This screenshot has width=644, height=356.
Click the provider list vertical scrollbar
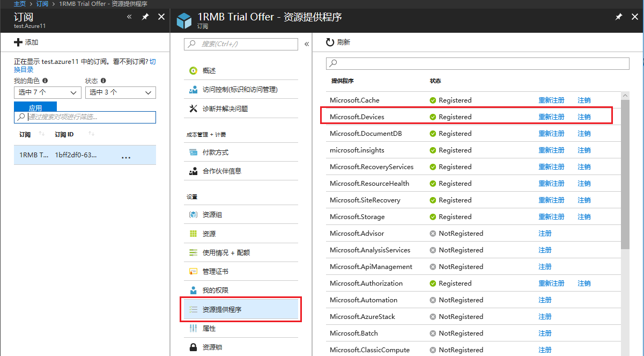point(625,172)
